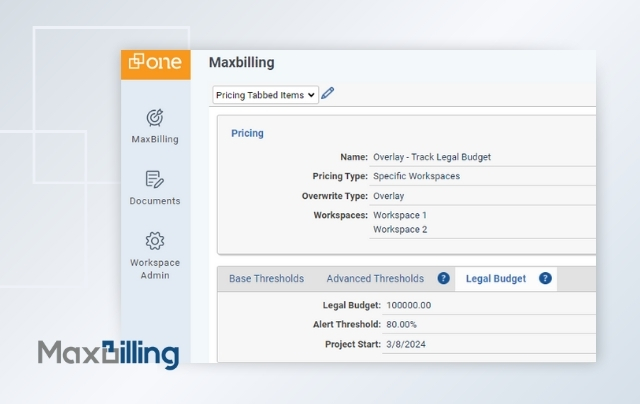Viewport: 640px width, 404px height.
Task: Click the Maxbilling page title
Action: coord(242,62)
